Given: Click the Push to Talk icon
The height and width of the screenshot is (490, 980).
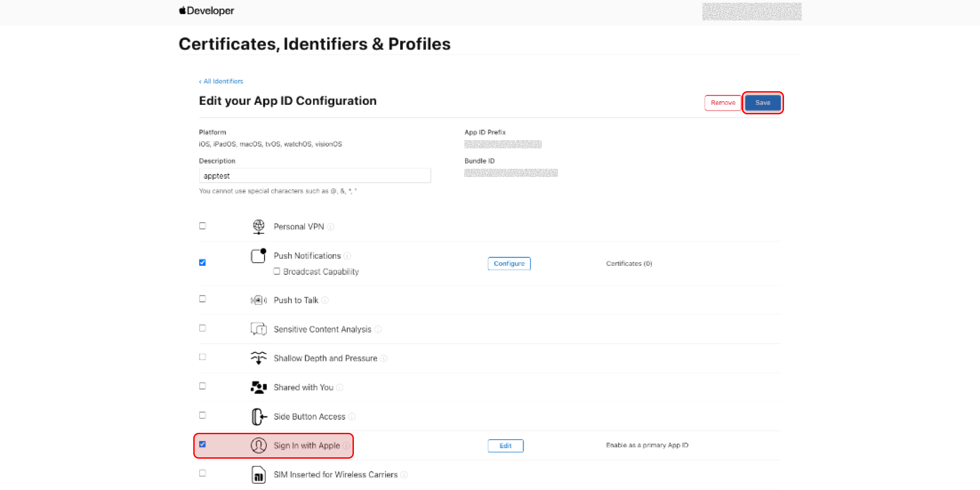Looking at the screenshot, I should (259, 300).
